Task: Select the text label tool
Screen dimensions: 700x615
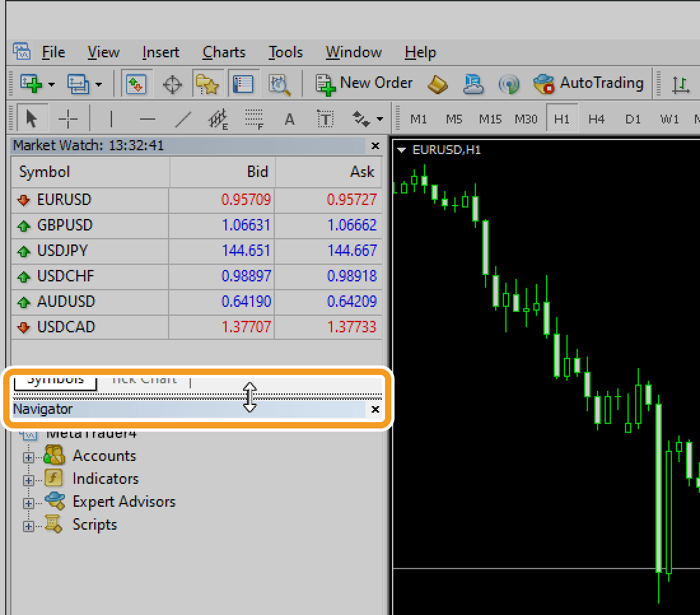Action: tap(325, 118)
